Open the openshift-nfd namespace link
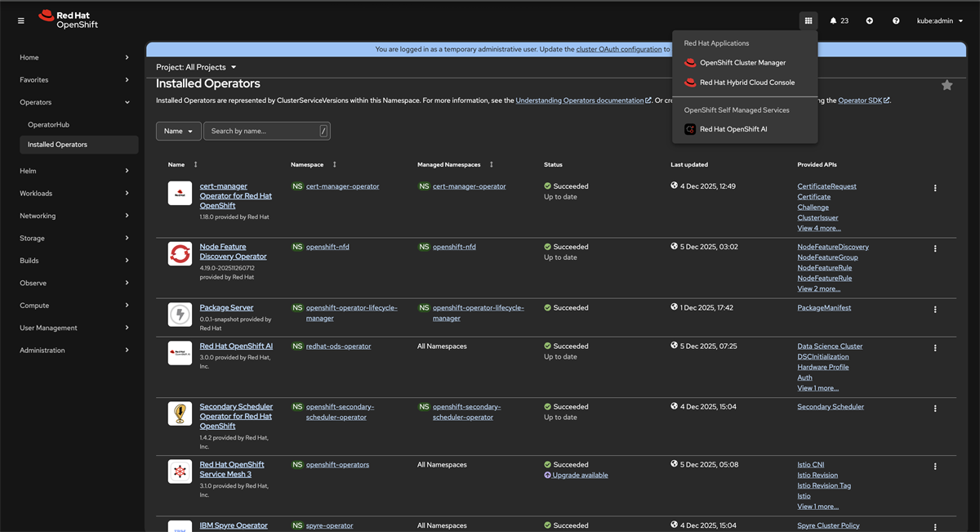This screenshot has width=980, height=532. tap(327, 247)
